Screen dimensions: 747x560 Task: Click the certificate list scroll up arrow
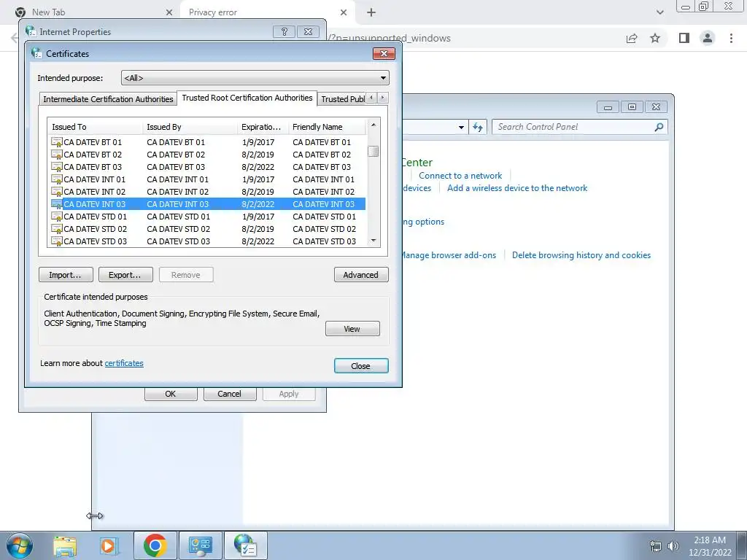tap(373, 125)
